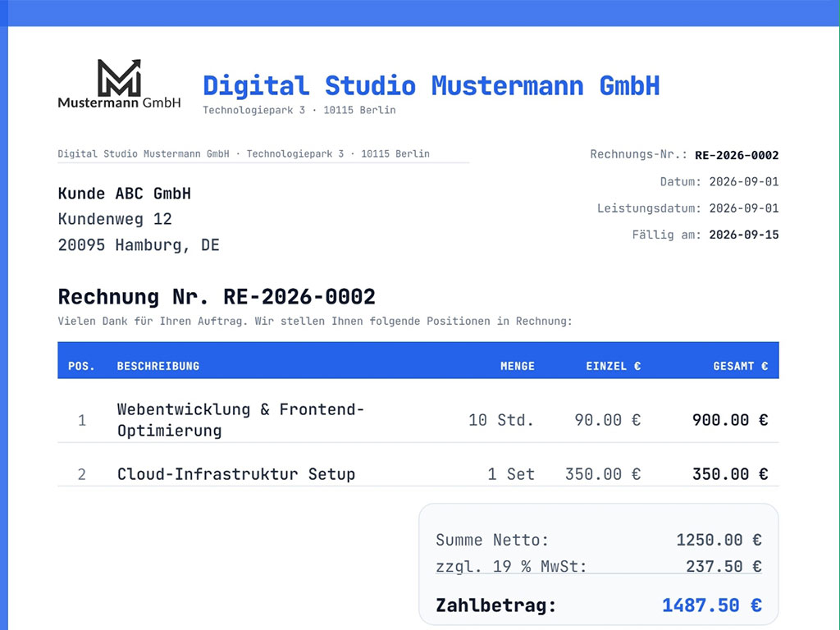Click the 'GESAMT €' column header
The height and width of the screenshot is (630, 840).
pos(741,367)
